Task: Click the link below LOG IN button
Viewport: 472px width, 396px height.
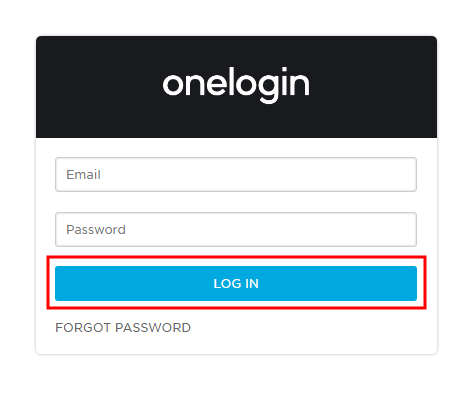Action: coord(123,328)
